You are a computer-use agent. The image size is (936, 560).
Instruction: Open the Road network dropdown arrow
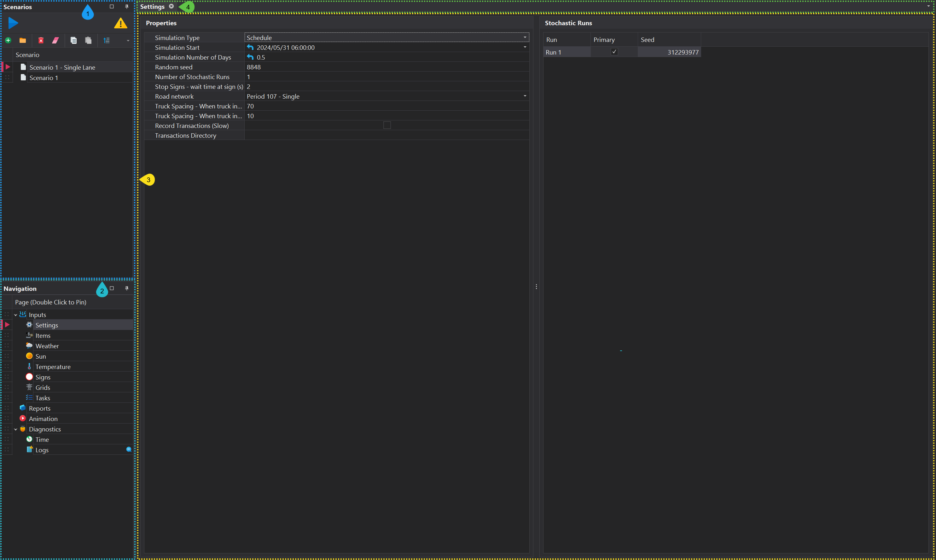[525, 96]
